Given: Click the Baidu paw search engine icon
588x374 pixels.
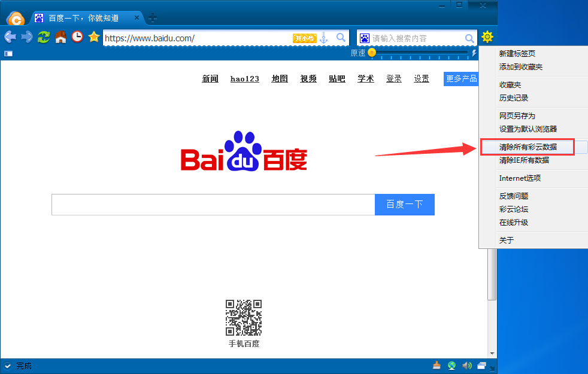Looking at the screenshot, I should tap(365, 38).
